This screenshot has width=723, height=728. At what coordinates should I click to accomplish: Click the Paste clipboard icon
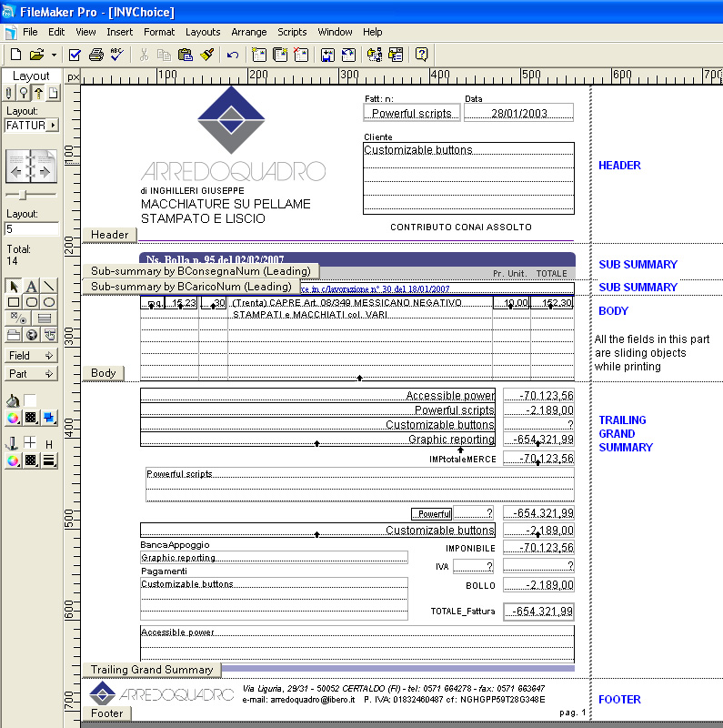[x=186, y=55]
